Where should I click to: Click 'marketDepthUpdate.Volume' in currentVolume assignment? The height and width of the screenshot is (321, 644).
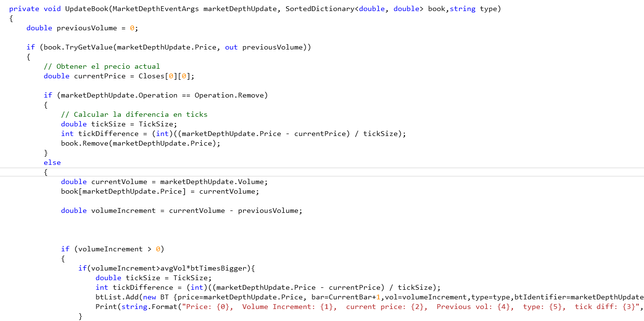pos(212,182)
